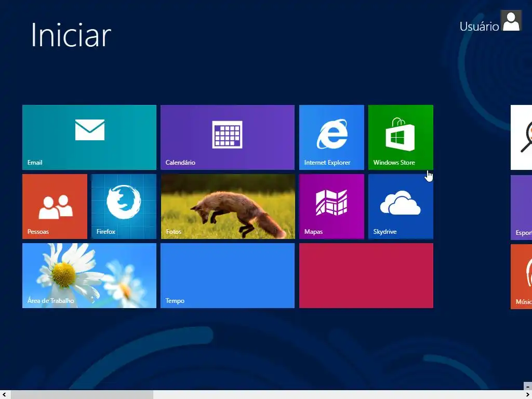Viewport: 532px width, 399px height.
Task: Click the unlabeled crimson tile
Action: pos(366,276)
